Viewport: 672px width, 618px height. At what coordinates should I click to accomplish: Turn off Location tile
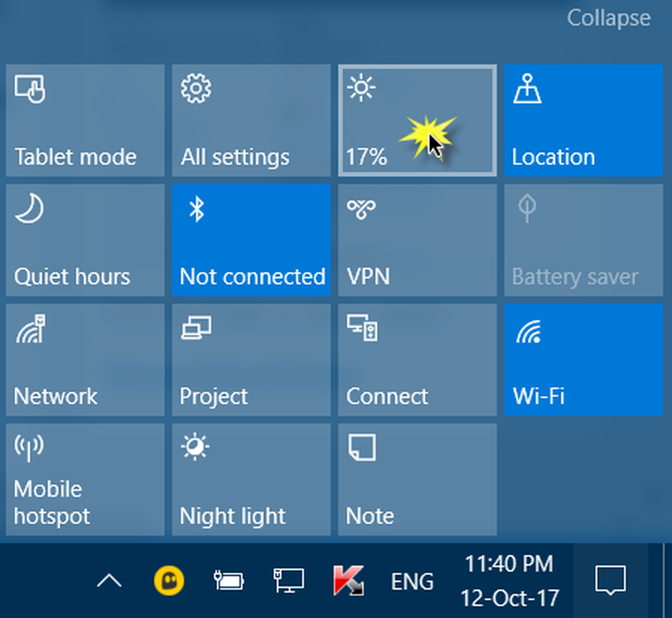pyautogui.click(x=583, y=120)
